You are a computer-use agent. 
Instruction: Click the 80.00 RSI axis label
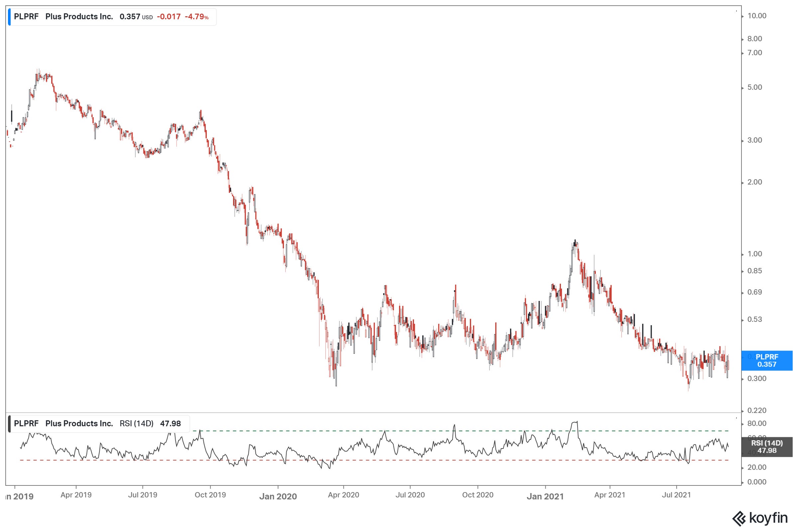(757, 423)
